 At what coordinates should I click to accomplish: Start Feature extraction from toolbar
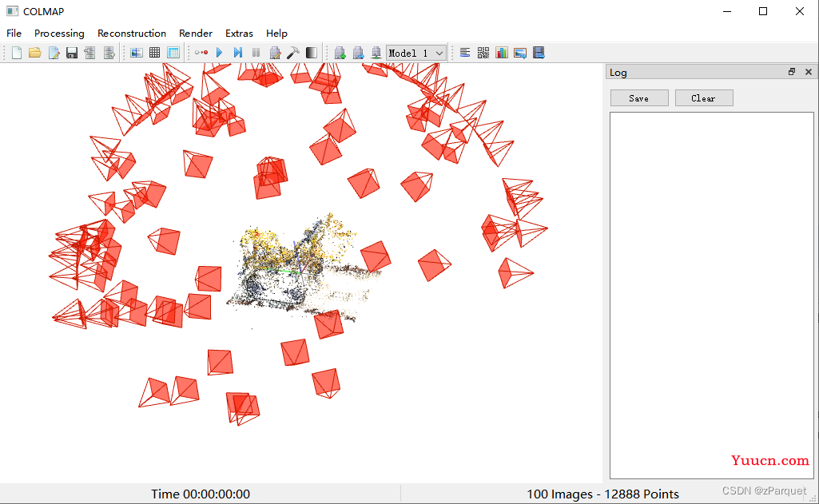[137, 53]
